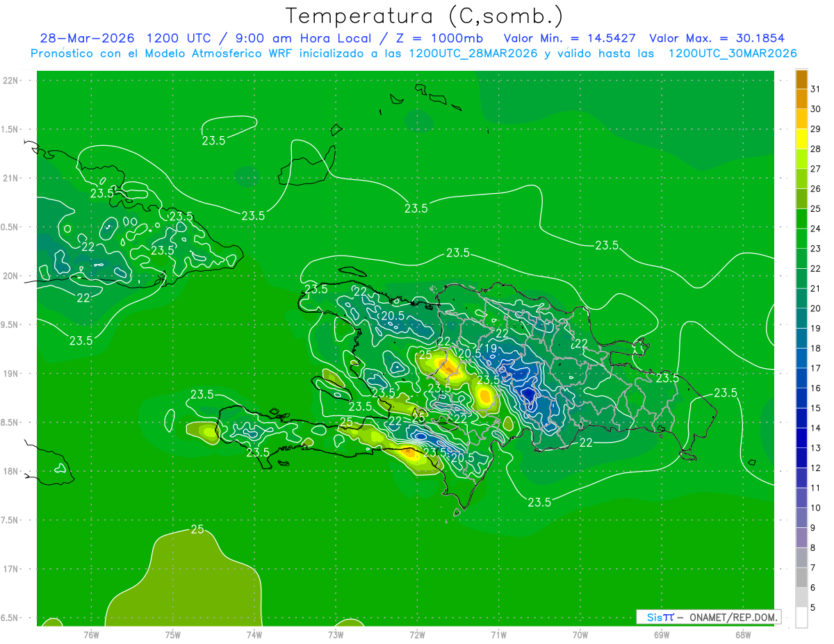Click the SisPI ONAMET/REP.DOM. logo box
The width and height of the screenshot is (834, 644).
tap(708, 617)
